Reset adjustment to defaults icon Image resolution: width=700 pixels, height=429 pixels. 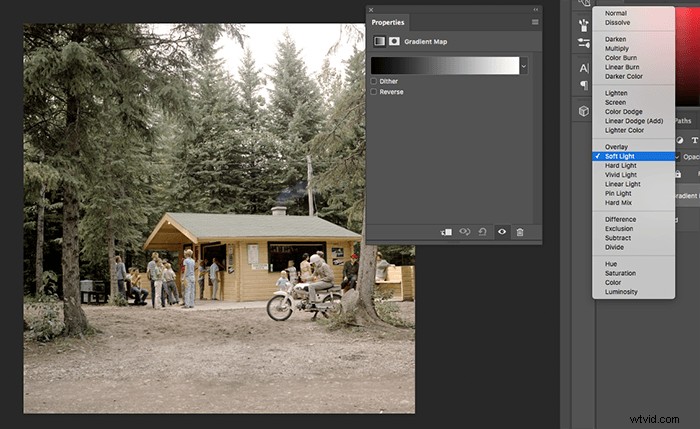[x=483, y=232]
